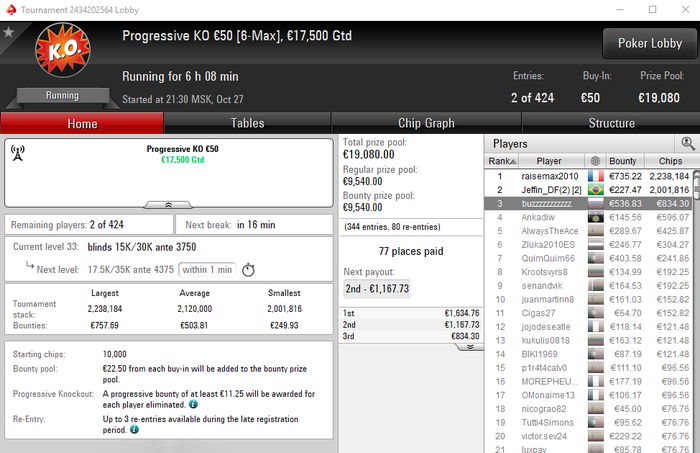The width and height of the screenshot is (700, 453).
Task: Expand the payout list with the down chevron
Action: (470, 347)
